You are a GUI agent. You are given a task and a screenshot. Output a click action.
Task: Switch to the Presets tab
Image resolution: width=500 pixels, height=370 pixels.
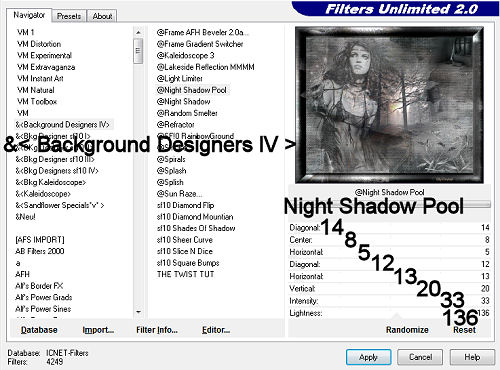pyautogui.click(x=69, y=16)
